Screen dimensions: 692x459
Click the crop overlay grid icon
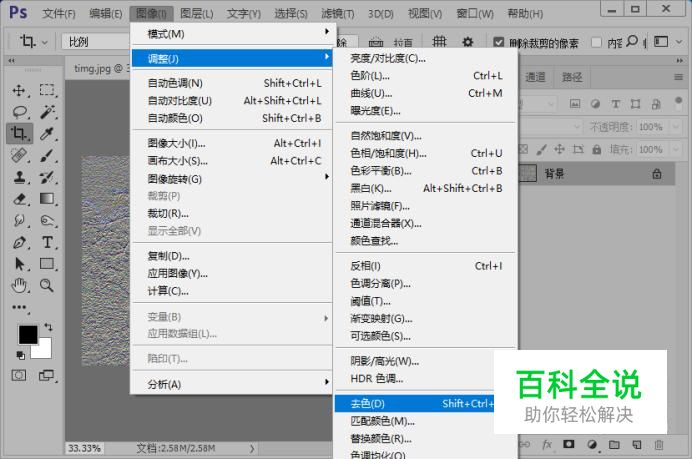[x=439, y=42]
